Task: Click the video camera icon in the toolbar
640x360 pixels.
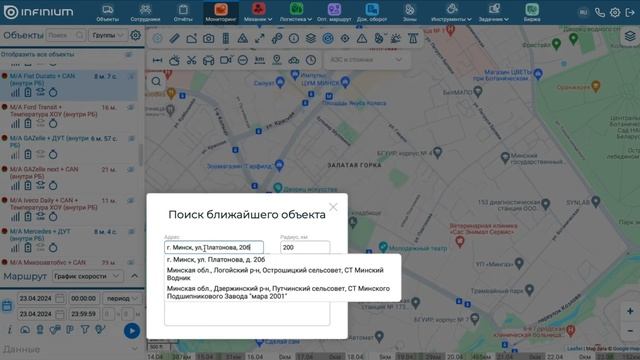Action: [226, 60]
